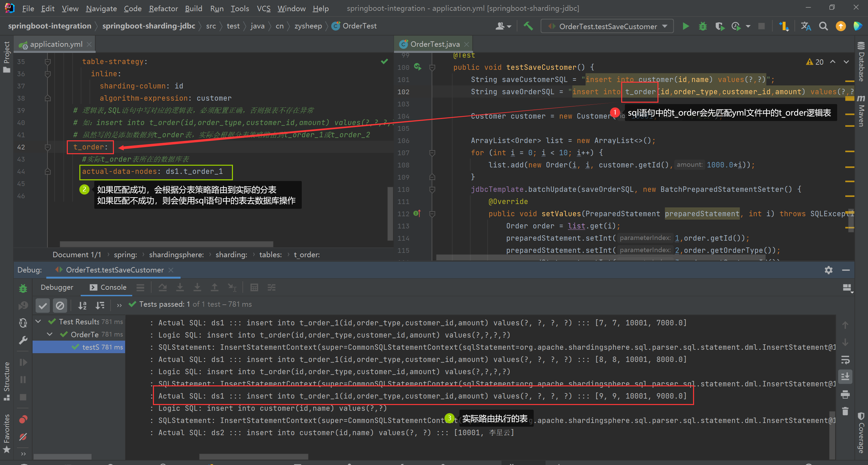This screenshot has height=465, width=868.
Task: Switch to the Debugger tab
Action: pos(57,287)
